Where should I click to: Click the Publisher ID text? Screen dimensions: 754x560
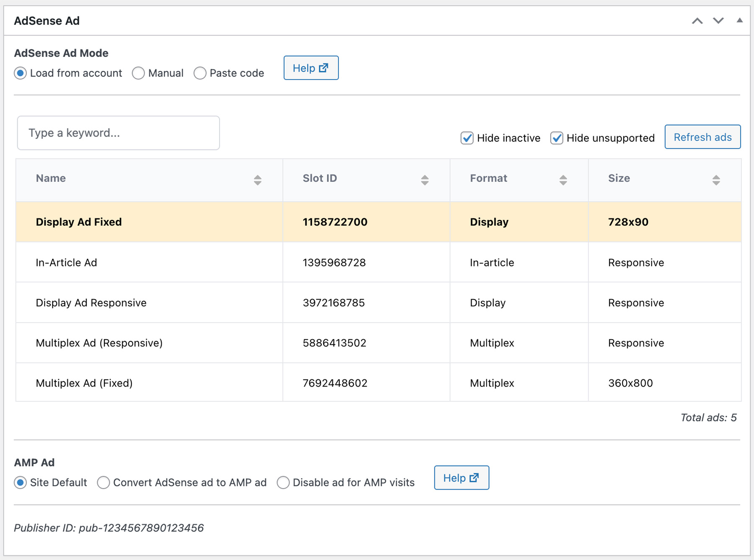109,528
